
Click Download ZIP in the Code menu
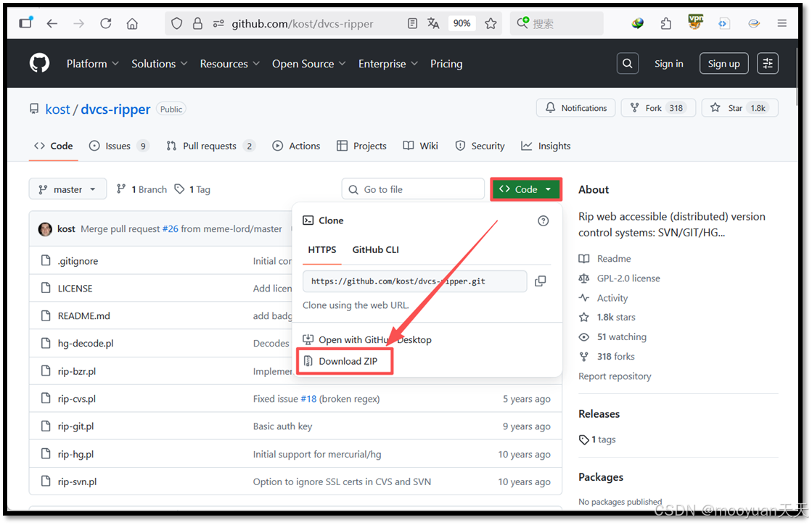pos(345,361)
